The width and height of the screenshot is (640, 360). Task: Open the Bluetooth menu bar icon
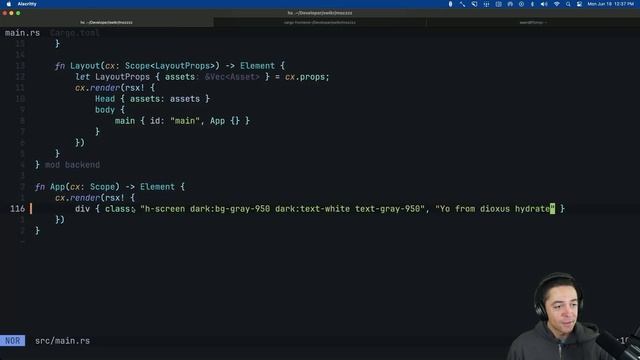[532, 4]
